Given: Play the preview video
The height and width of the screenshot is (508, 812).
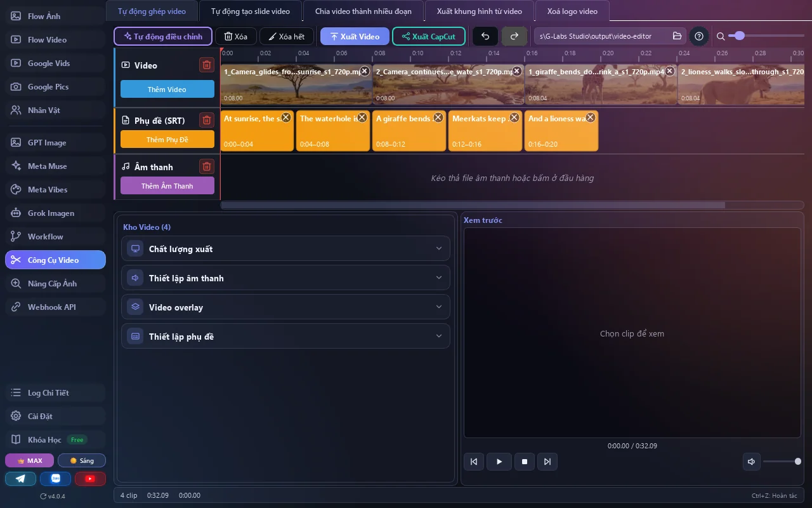Looking at the screenshot, I should (x=499, y=462).
